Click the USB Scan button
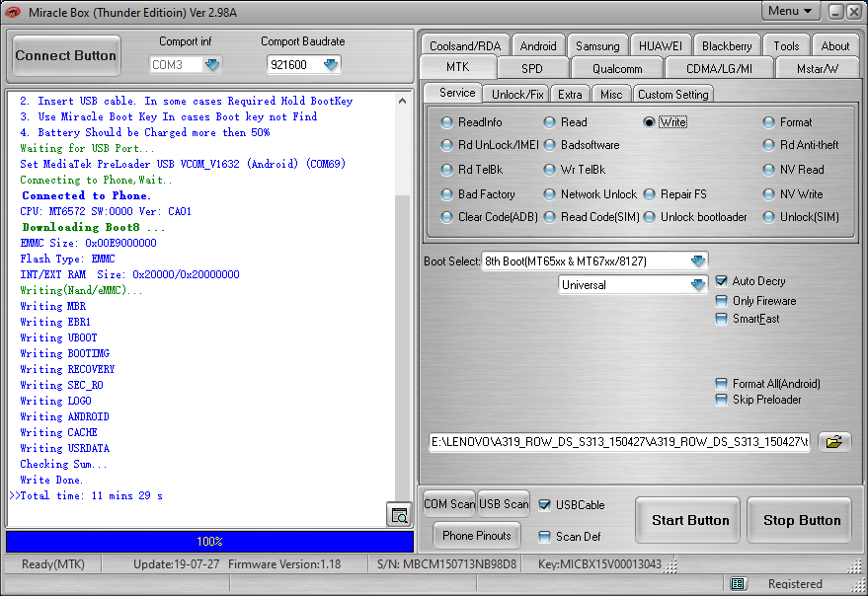 (x=504, y=503)
